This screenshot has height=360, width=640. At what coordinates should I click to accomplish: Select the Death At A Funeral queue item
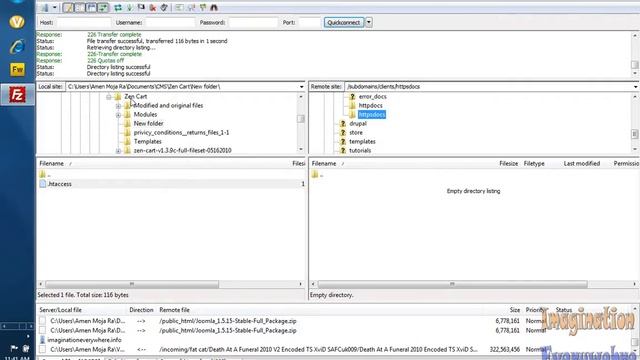318,350
